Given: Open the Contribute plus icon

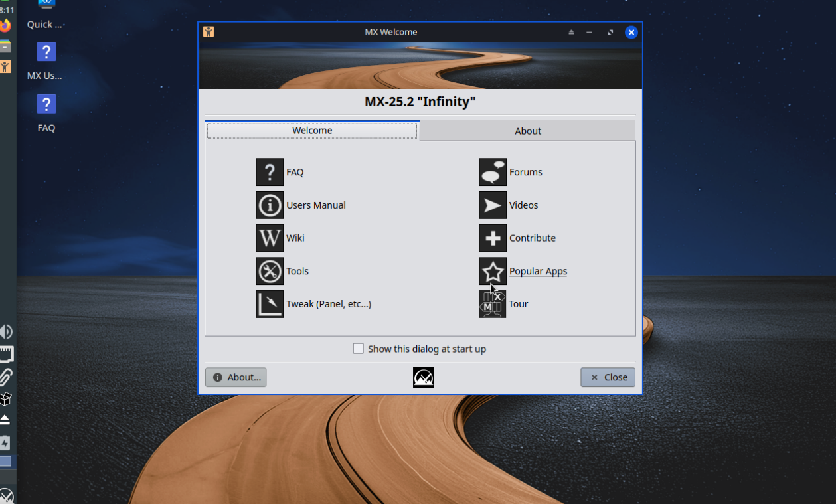Looking at the screenshot, I should click(x=493, y=238).
